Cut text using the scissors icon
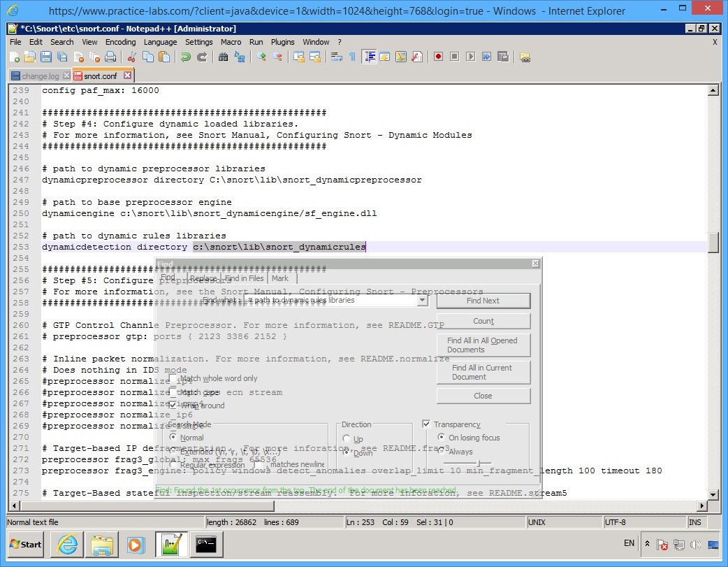 click(131, 57)
